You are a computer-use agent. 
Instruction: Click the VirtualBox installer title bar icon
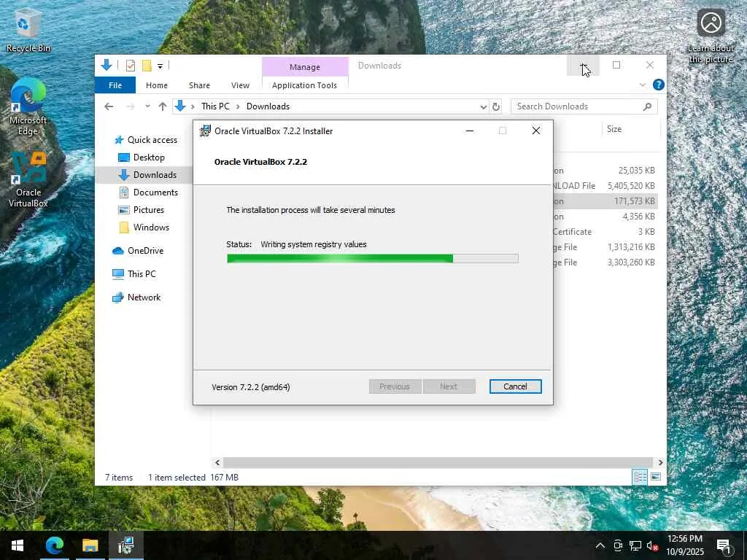tap(205, 131)
